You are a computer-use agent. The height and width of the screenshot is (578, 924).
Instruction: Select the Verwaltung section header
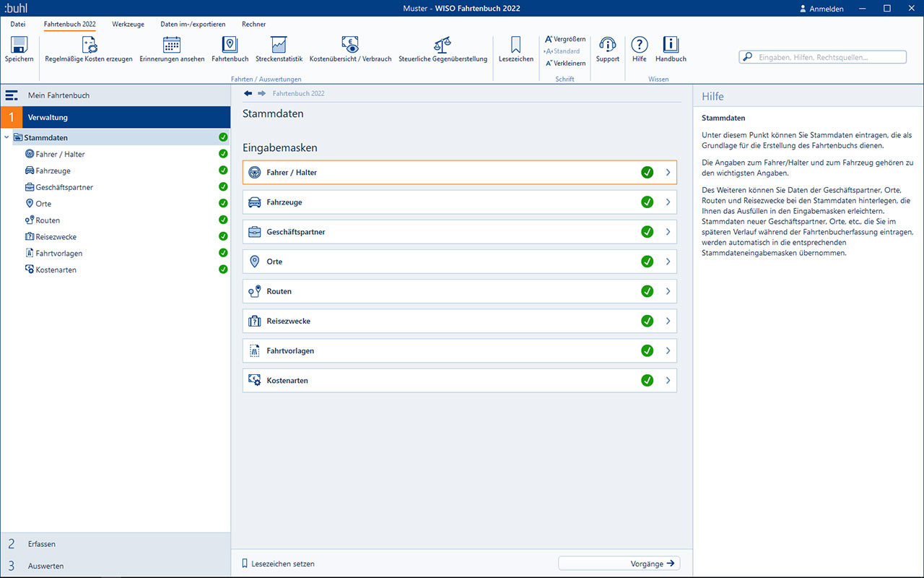point(115,117)
